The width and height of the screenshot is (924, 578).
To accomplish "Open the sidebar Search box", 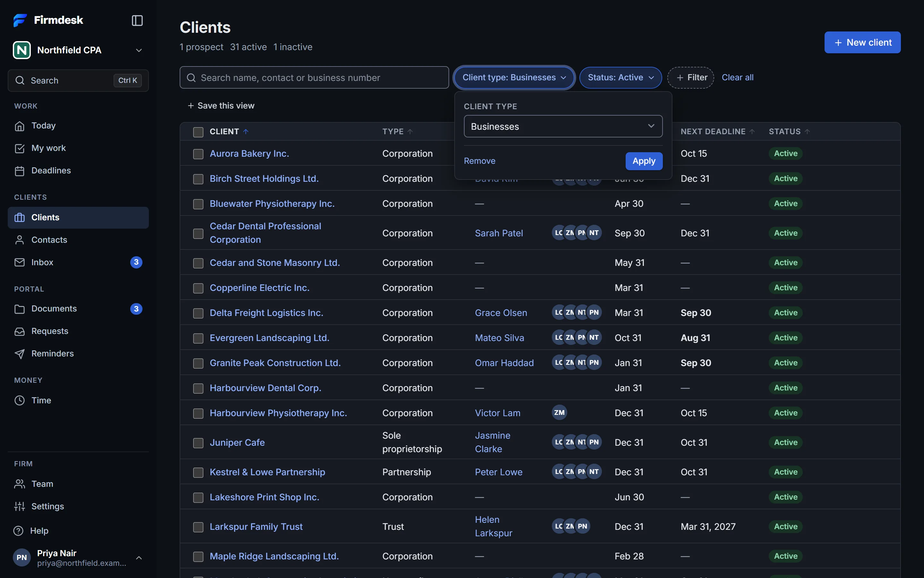I will pyautogui.click(x=78, y=80).
